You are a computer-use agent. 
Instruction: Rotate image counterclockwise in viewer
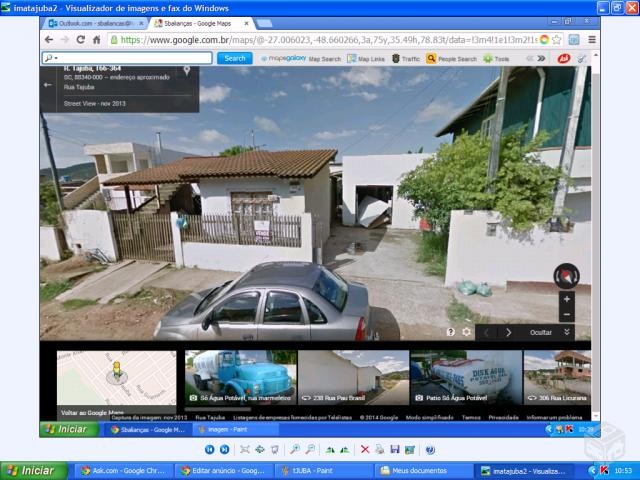[x=345, y=450]
